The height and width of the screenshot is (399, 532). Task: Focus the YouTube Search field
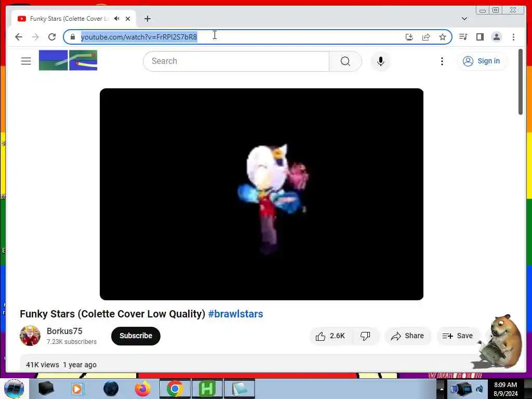[236, 61]
